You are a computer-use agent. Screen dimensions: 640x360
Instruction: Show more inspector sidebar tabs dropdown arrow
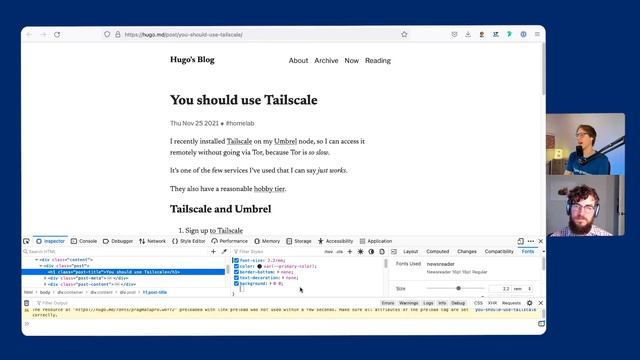(543, 252)
